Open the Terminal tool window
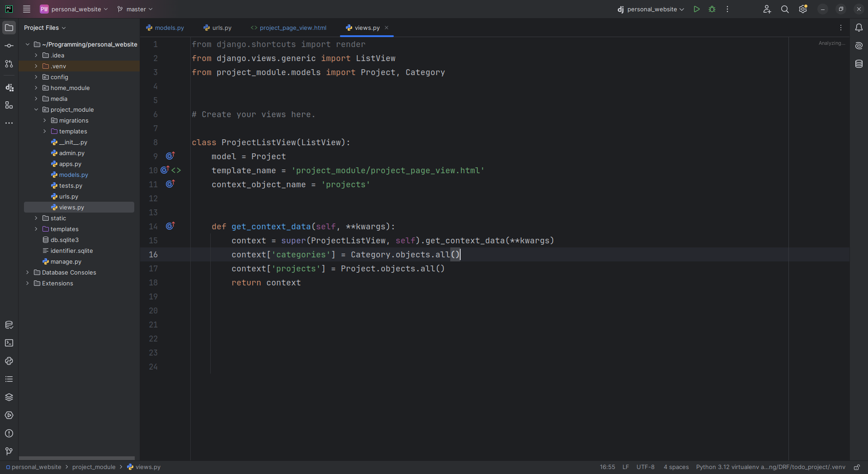The image size is (868, 474). (9, 343)
